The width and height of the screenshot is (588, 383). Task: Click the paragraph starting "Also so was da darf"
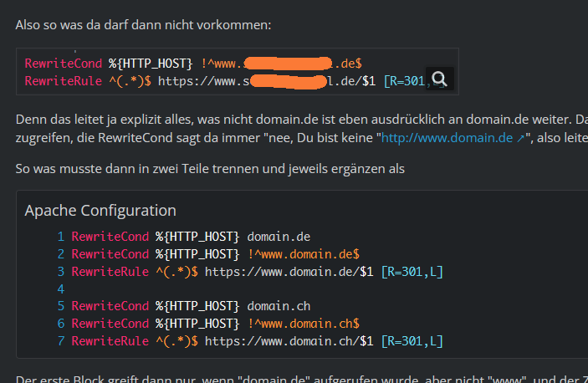coord(143,25)
